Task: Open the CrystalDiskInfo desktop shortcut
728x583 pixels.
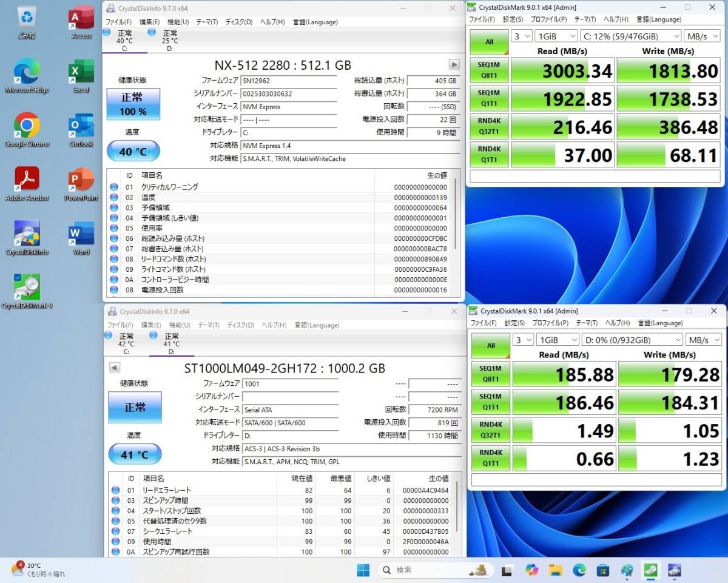Action: click(x=27, y=238)
